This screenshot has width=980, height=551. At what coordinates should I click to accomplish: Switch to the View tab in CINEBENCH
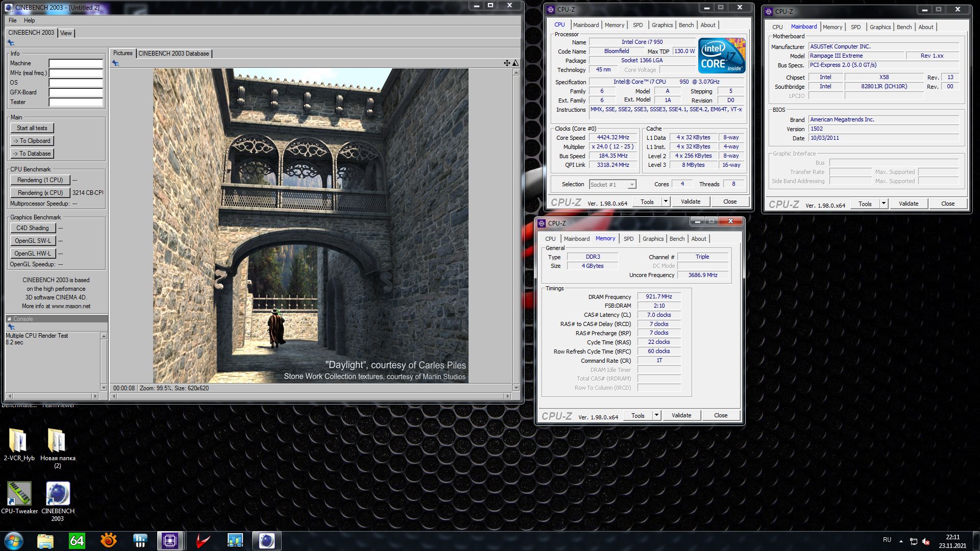tap(66, 33)
